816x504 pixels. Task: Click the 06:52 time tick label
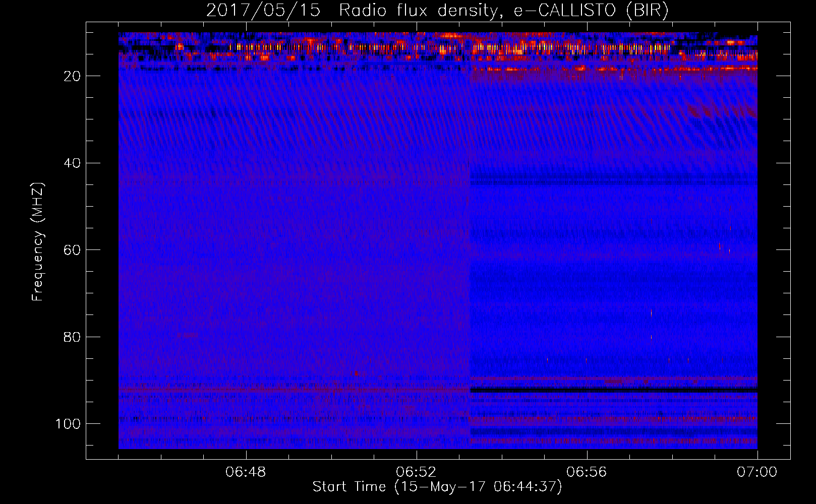(417, 472)
